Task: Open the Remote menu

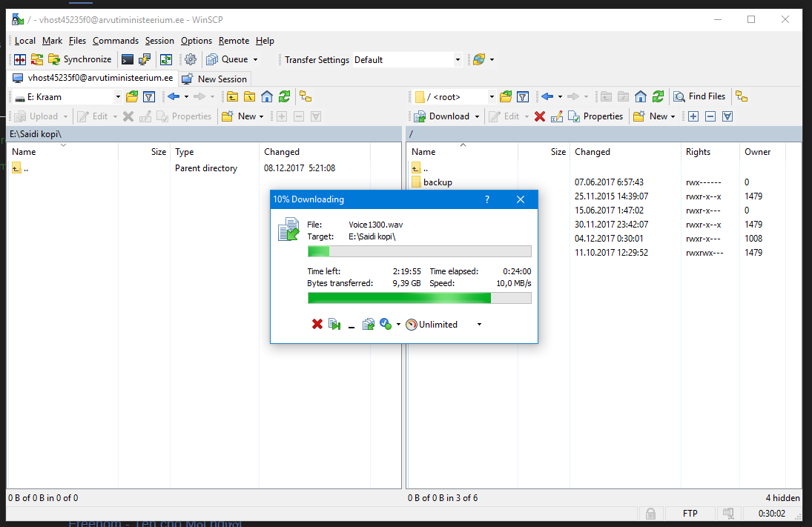Action: click(x=234, y=41)
